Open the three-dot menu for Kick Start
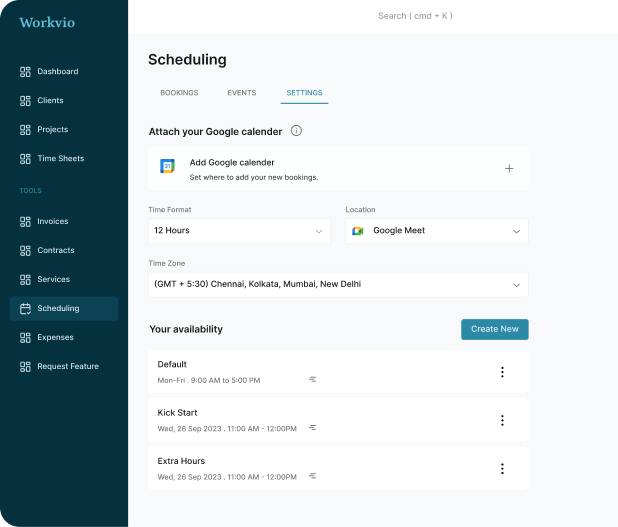 click(x=502, y=420)
